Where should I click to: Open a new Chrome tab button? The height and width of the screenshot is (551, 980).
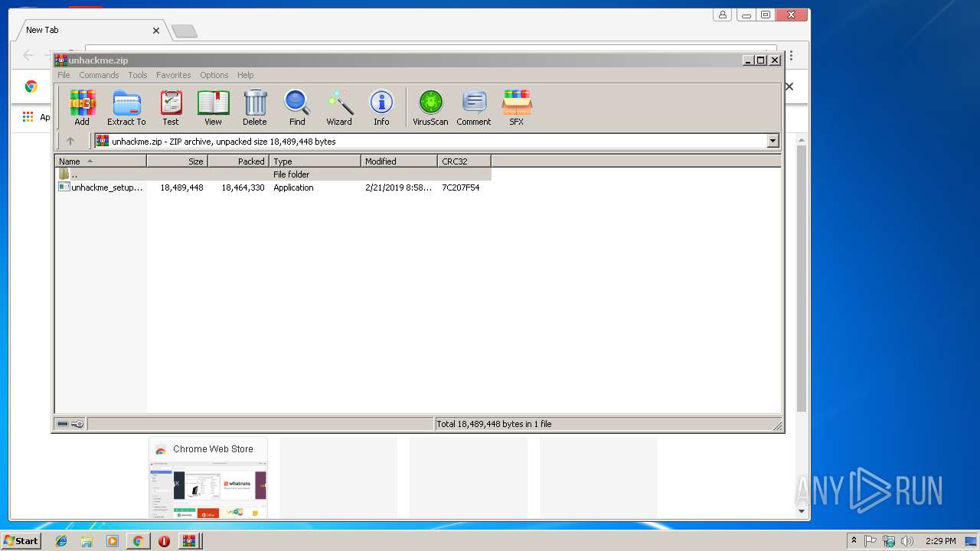point(184,31)
